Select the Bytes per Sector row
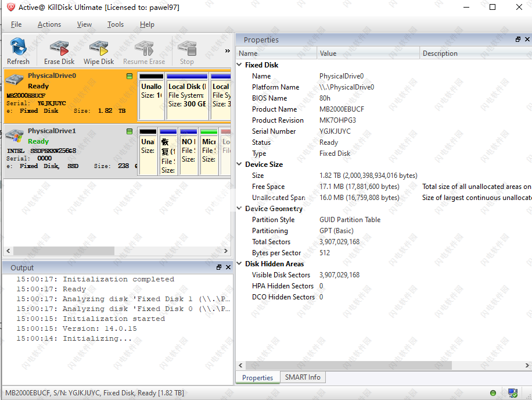Viewport: 532px width, 400px height. (384, 253)
